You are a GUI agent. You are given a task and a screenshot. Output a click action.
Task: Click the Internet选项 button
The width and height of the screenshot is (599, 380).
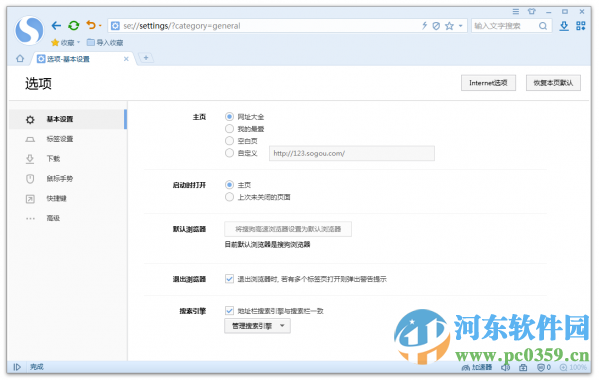pyautogui.click(x=488, y=83)
